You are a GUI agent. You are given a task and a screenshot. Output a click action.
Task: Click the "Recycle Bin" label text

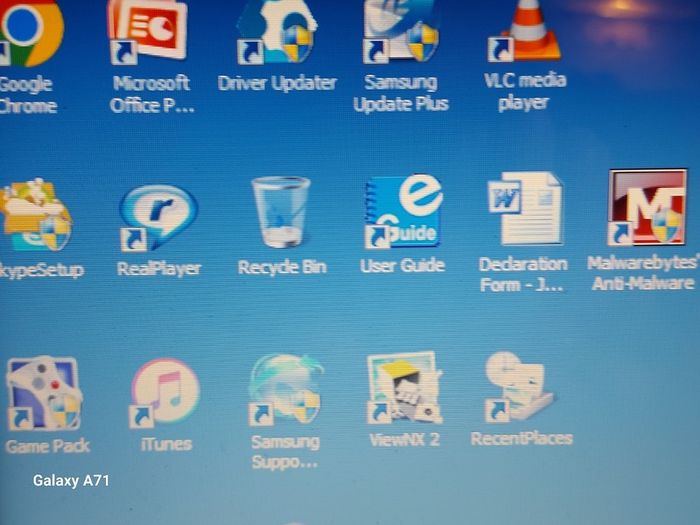coord(282,267)
